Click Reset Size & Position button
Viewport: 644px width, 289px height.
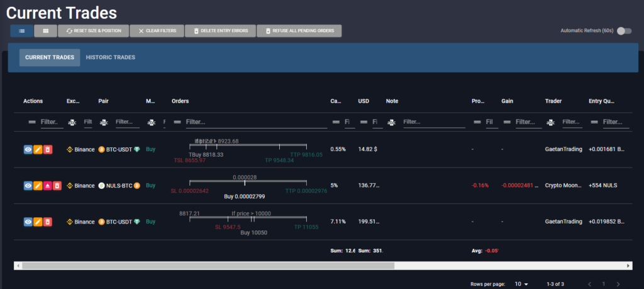pyautogui.click(x=94, y=31)
